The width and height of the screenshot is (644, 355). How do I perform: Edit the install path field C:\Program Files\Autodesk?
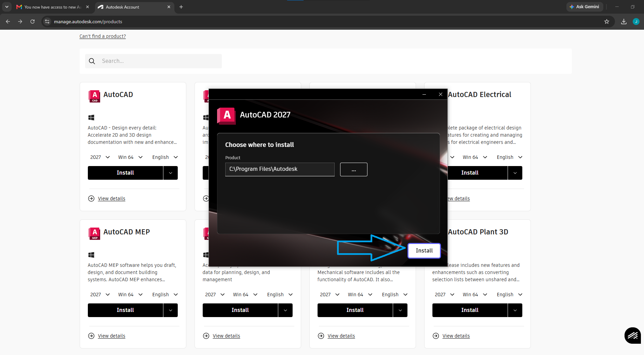point(280,169)
